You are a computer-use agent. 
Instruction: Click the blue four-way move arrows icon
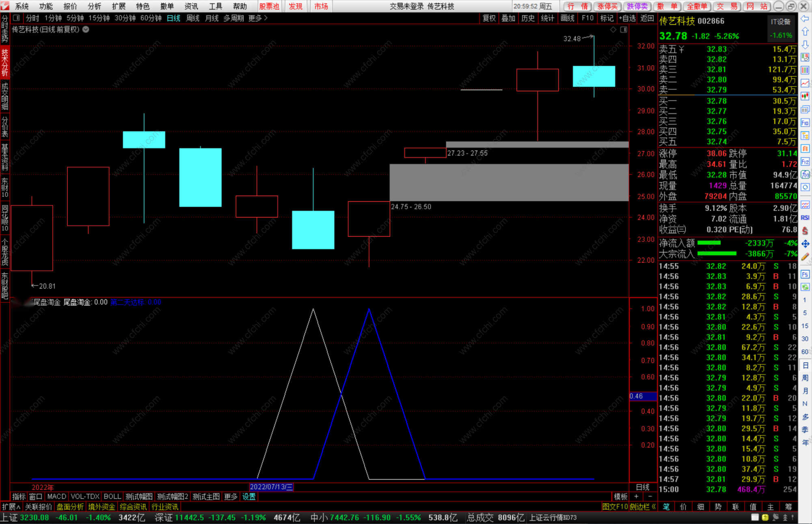coord(805,244)
